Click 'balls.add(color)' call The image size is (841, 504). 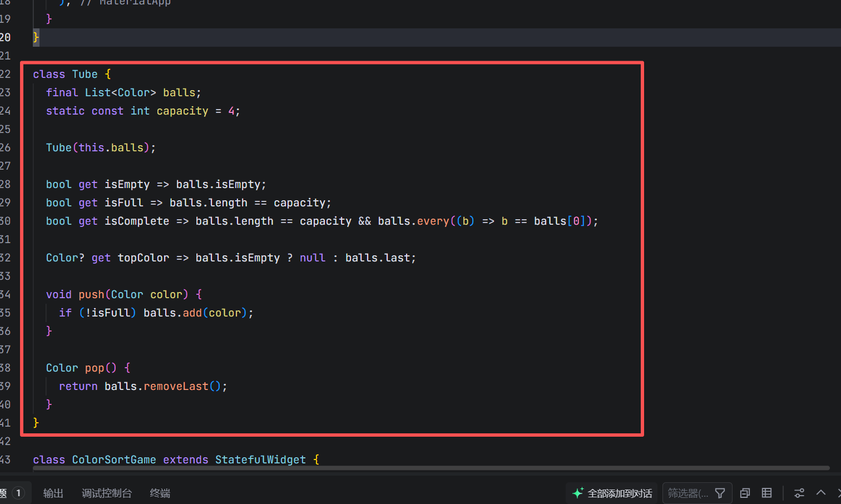(x=195, y=313)
